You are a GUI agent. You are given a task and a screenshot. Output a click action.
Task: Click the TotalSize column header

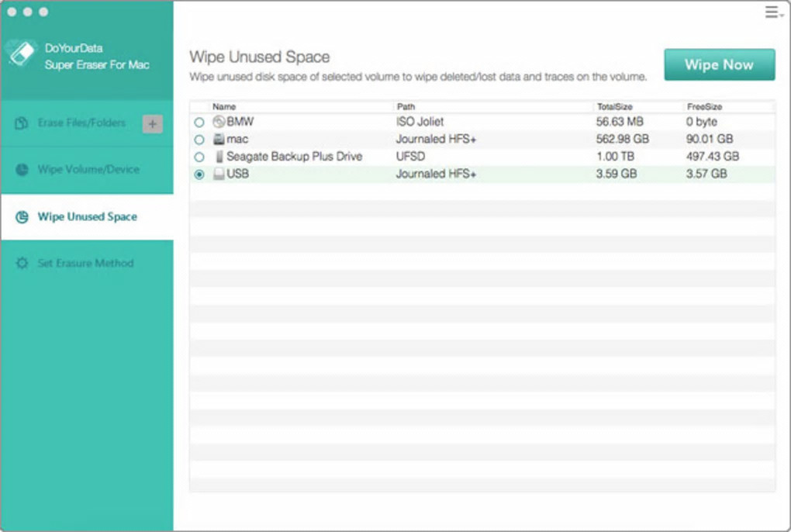coord(615,106)
